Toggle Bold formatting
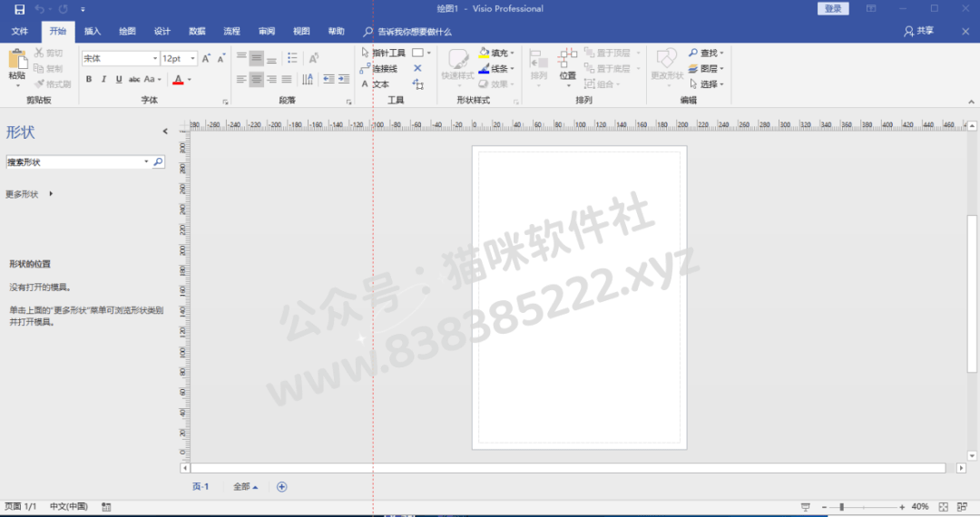This screenshot has height=517, width=980. (x=89, y=79)
